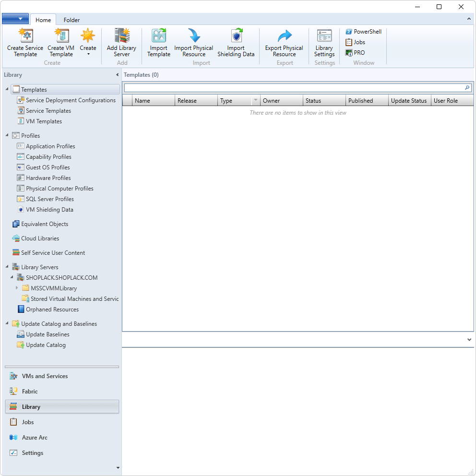Image resolution: width=476 pixels, height=476 pixels.
Task: Collapse Update Catalog and Baselines node
Action: coord(7,323)
